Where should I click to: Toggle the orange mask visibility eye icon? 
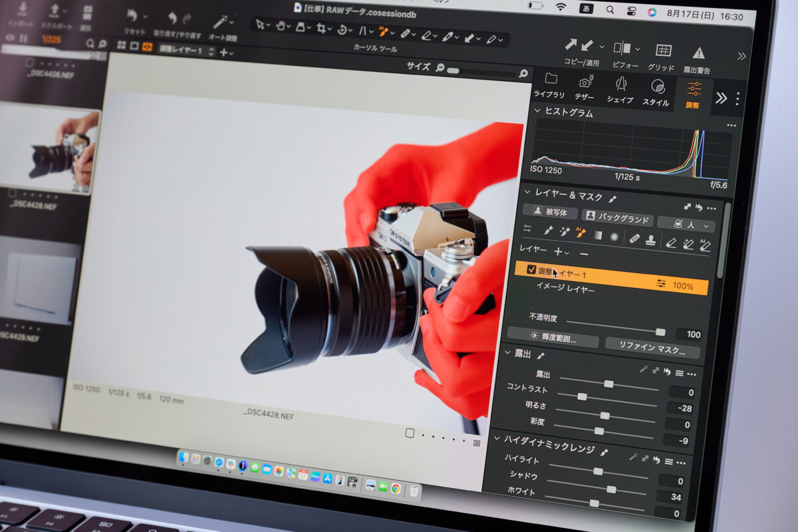[x=147, y=47]
